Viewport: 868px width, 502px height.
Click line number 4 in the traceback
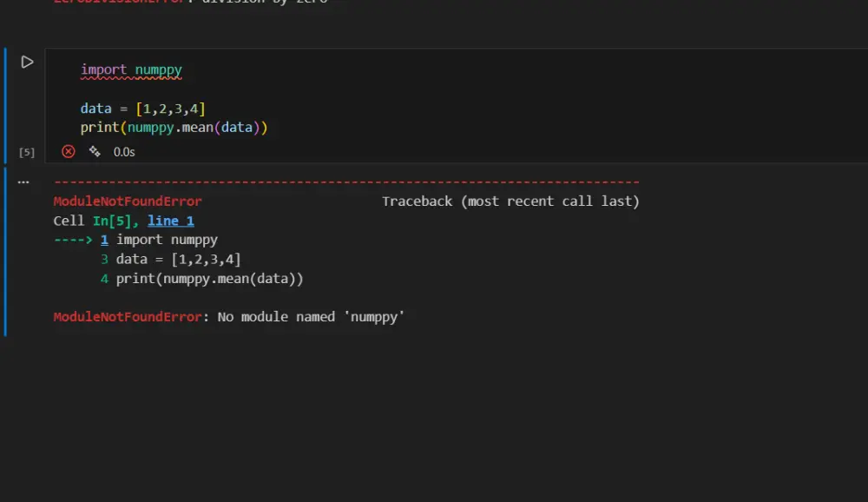104,278
